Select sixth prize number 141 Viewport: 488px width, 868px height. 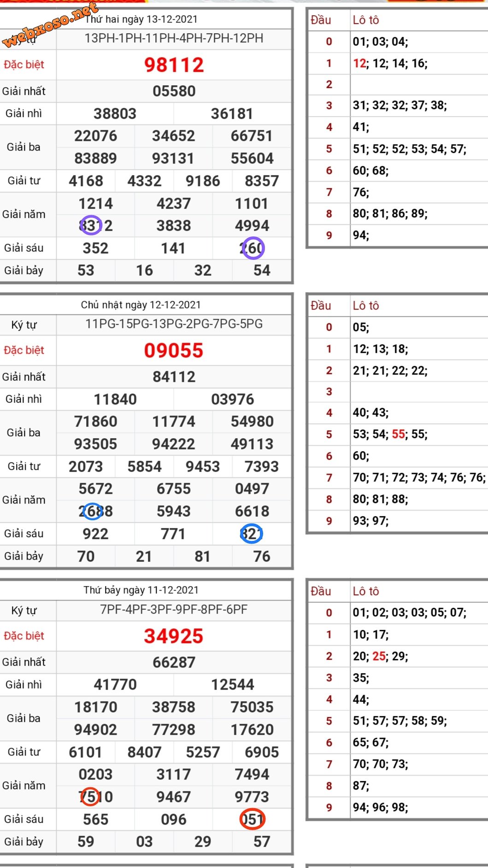coord(173,248)
